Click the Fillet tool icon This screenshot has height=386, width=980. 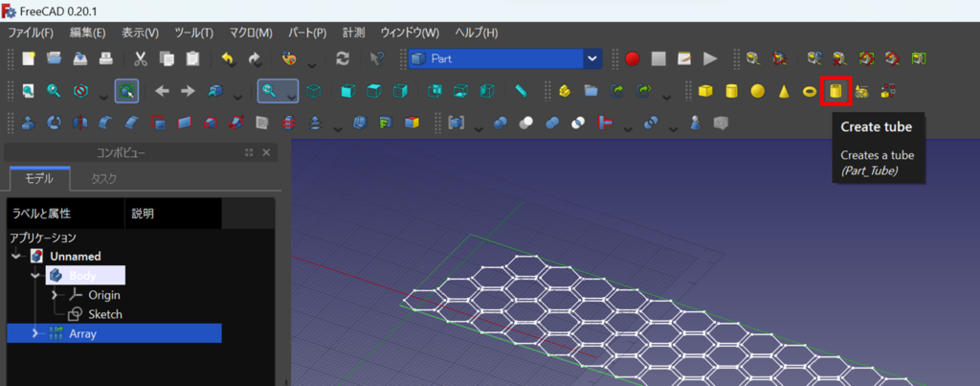coord(105,124)
